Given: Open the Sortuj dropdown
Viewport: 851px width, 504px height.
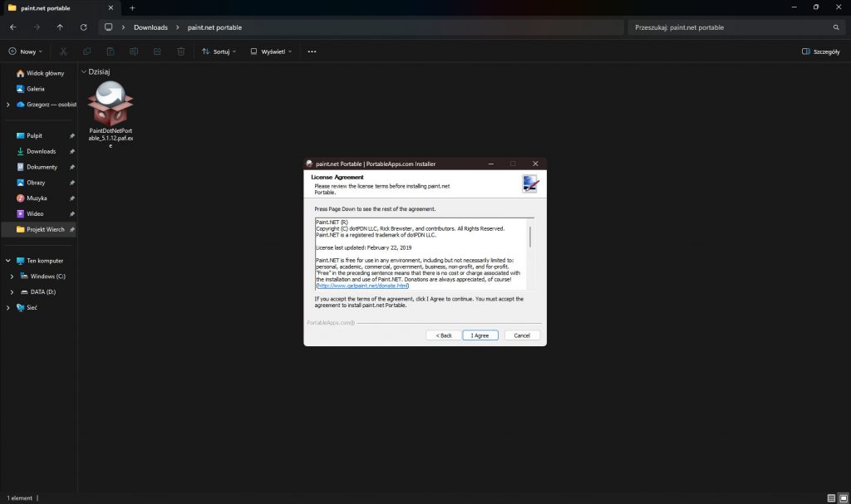Looking at the screenshot, I should [x=219, y=51].
